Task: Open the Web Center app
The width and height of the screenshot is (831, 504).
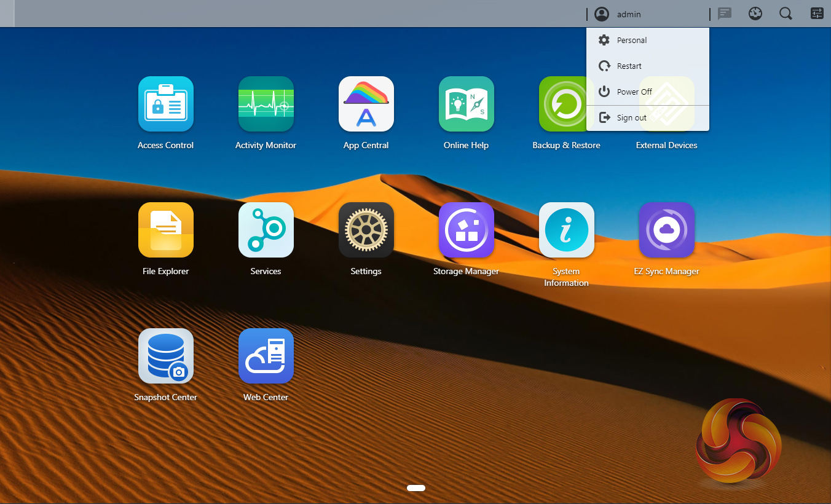Action: 266,356
